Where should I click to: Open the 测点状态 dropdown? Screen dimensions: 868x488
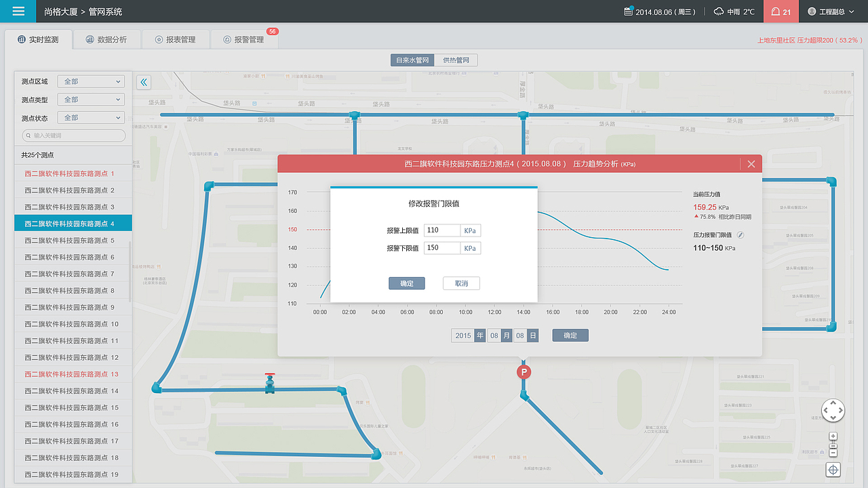point(92,117)
